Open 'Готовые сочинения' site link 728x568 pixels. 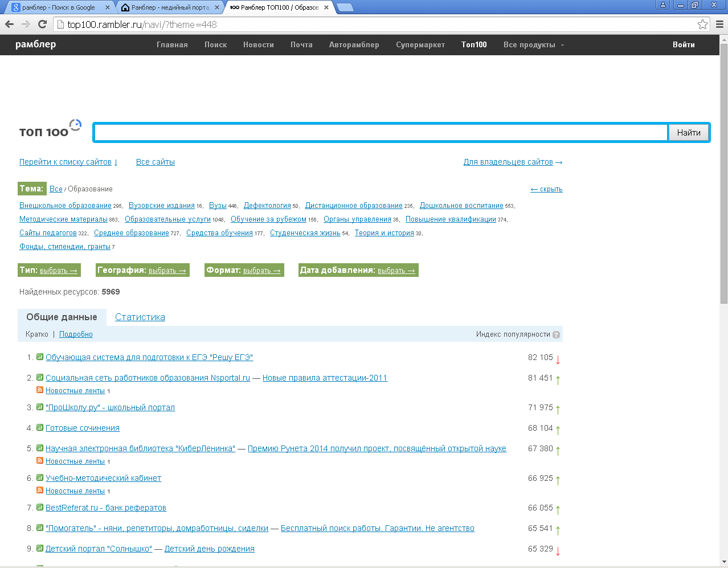[83, 428]
